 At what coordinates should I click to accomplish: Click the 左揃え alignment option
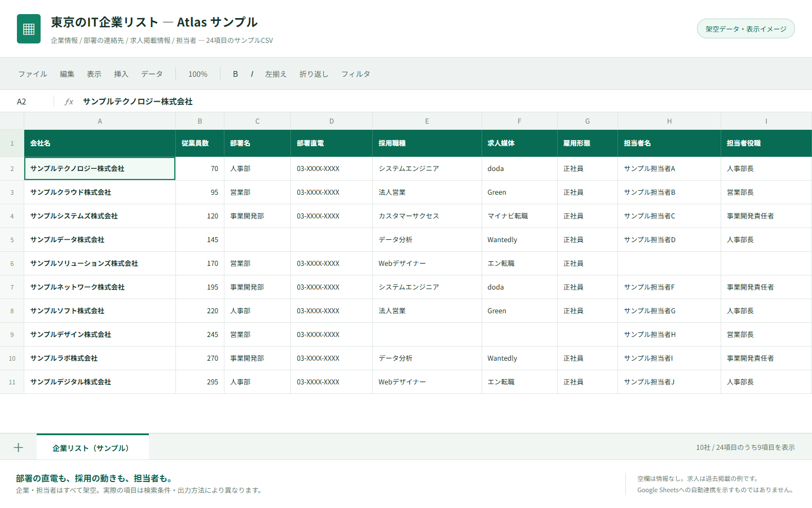click(x=276, y=74)
